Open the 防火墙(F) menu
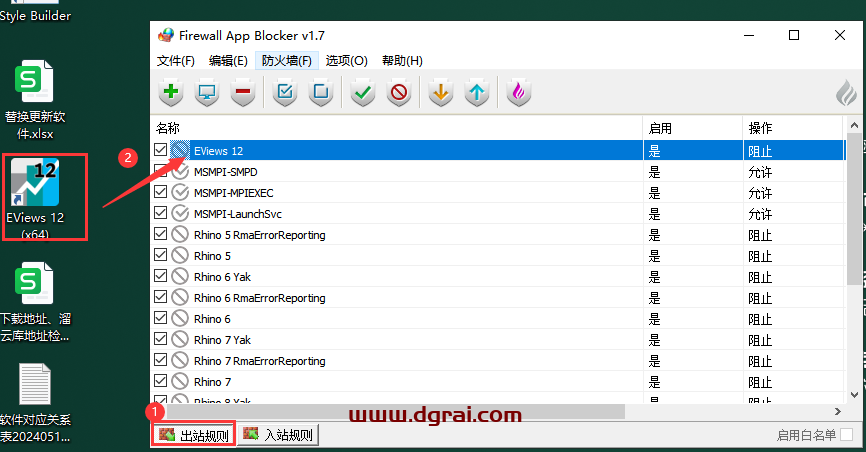 pyautogui.click(x=287, y=61)
